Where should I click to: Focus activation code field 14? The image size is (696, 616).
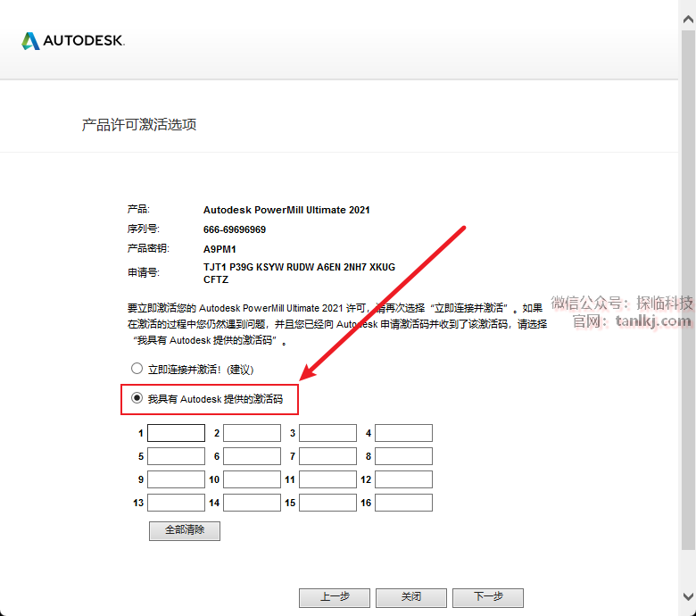pos(253,503)
